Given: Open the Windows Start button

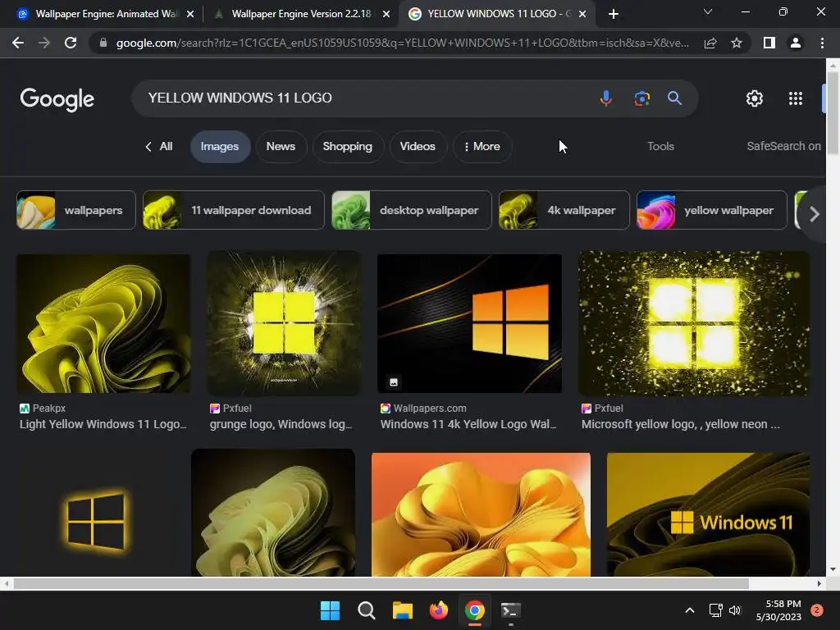Looking at the screenshot, I should (330, 610).
